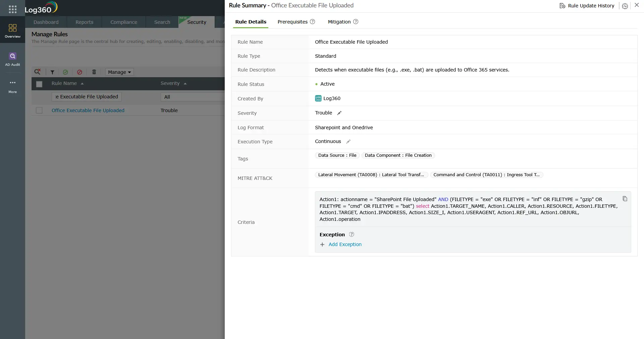Click the Standard rule type value
Image resolution: width=644 pixels, height=339 pixels.
pos(325,56)
